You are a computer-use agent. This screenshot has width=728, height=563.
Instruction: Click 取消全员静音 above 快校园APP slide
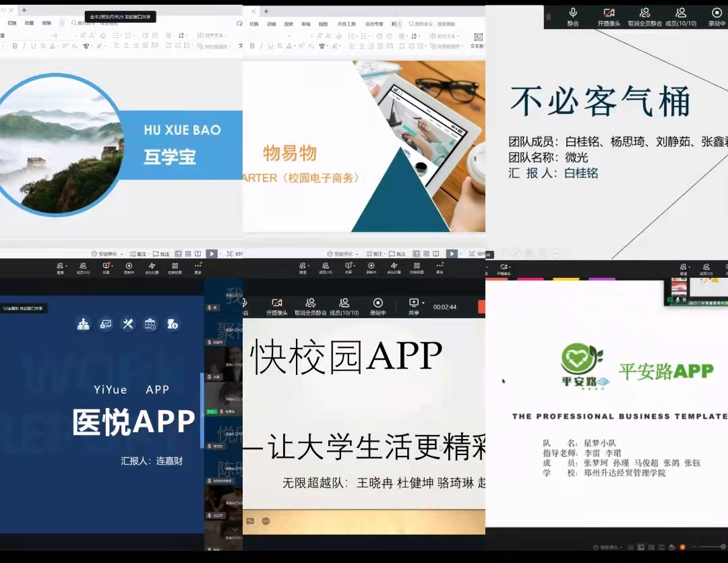coord(310,307)
